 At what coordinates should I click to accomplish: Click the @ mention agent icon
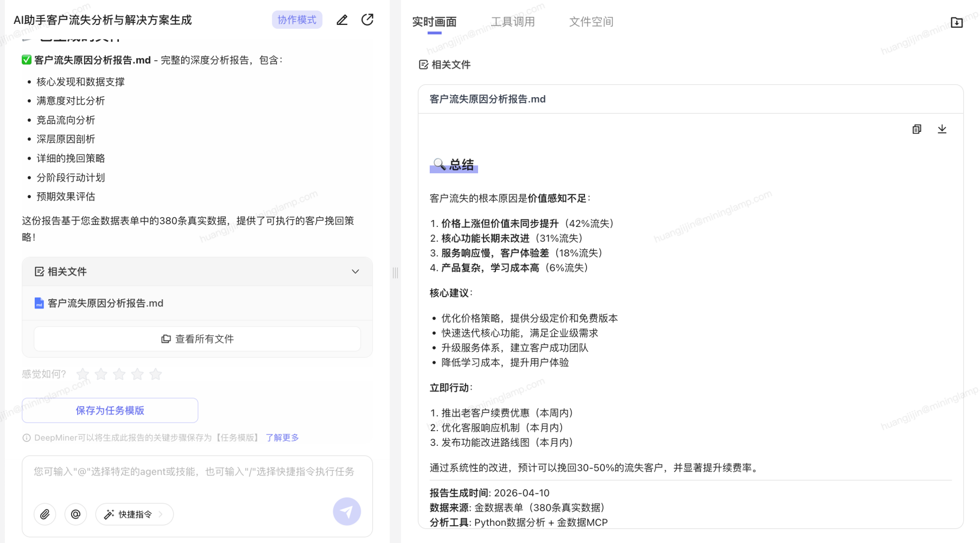[75, 514]
